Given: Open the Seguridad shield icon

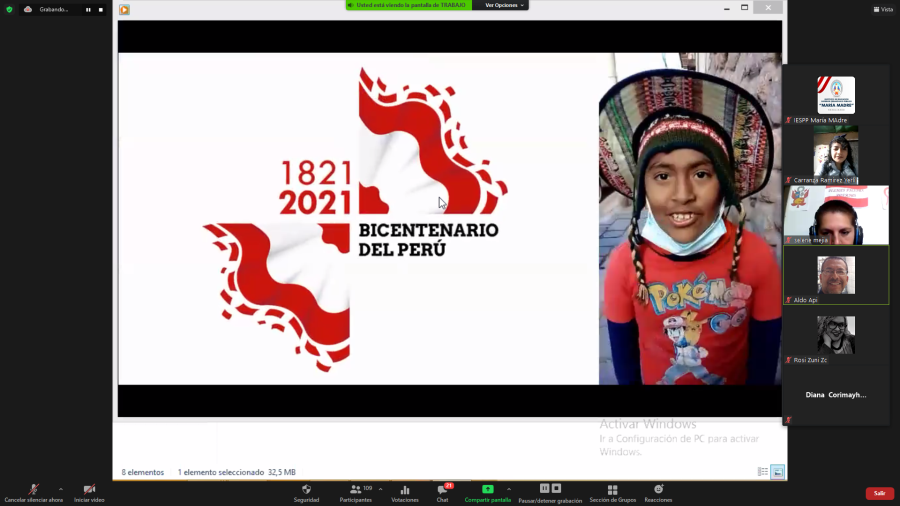Looking at the screenshot, I should 306,490.
